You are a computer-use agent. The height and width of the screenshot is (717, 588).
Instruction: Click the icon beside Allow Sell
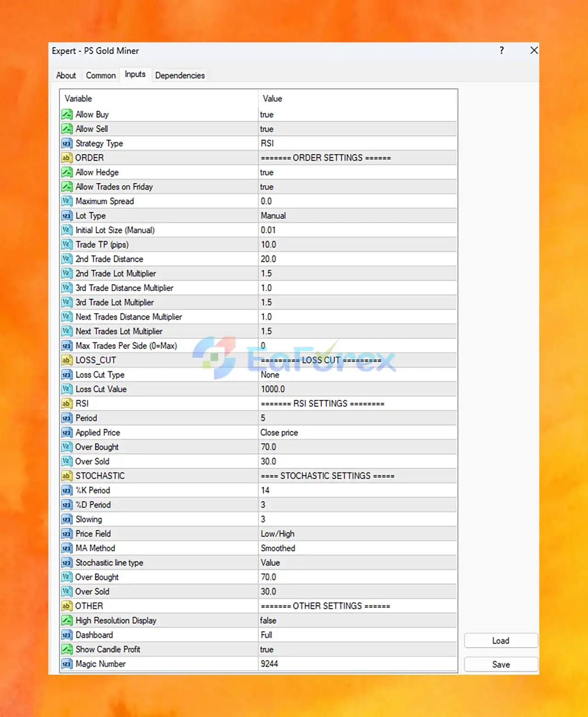[x=67, y=129]
